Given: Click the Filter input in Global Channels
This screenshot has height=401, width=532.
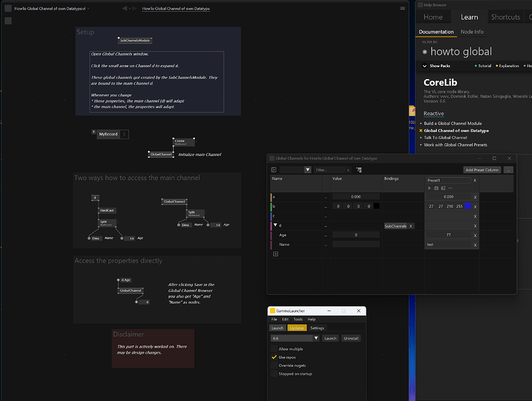Looking at the screenshot, I should (x=331, y=170).
